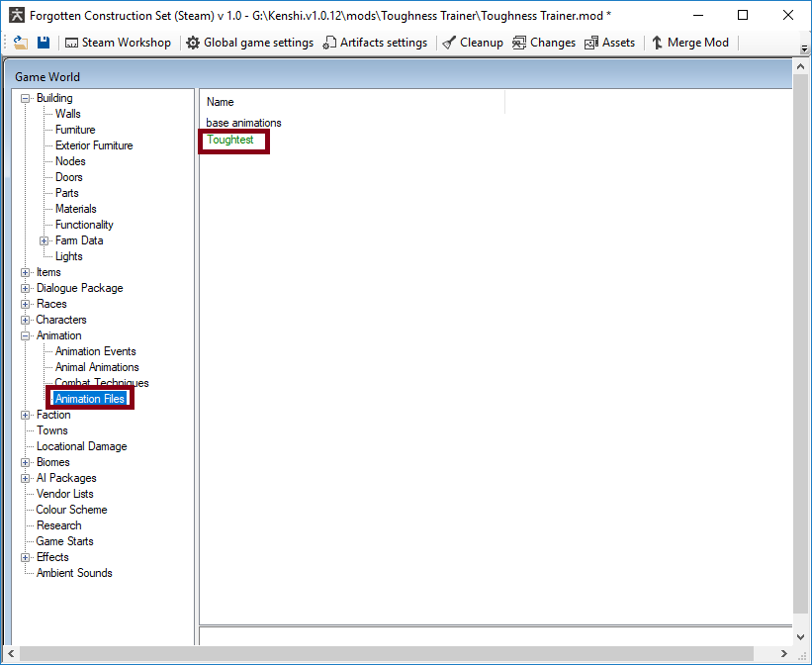Open the Assets toolbar item

tap(609, 43)
